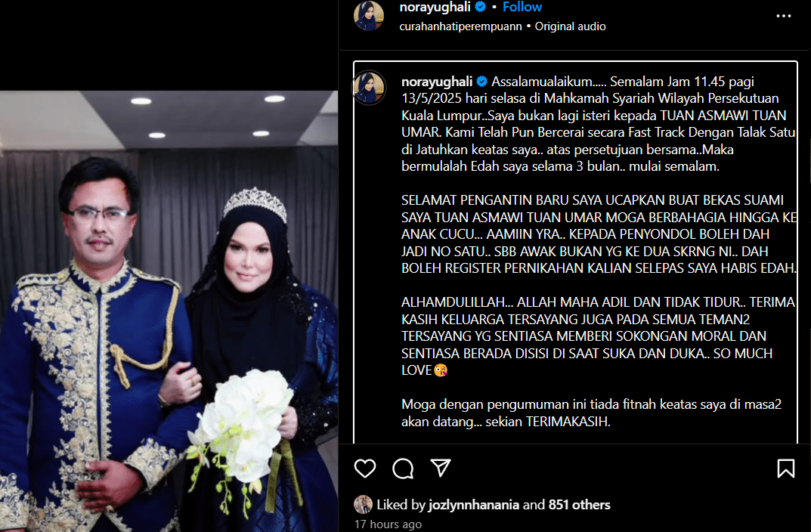Open the three-dot more options menu
Image resolution: width=811 pixels, height=532 pixels.
point(784,16)
